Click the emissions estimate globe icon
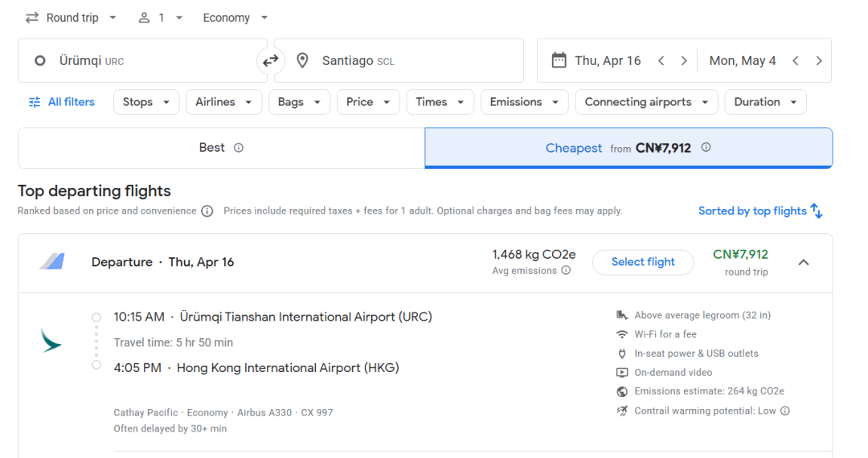868x458 pixels. coord(622,391)
